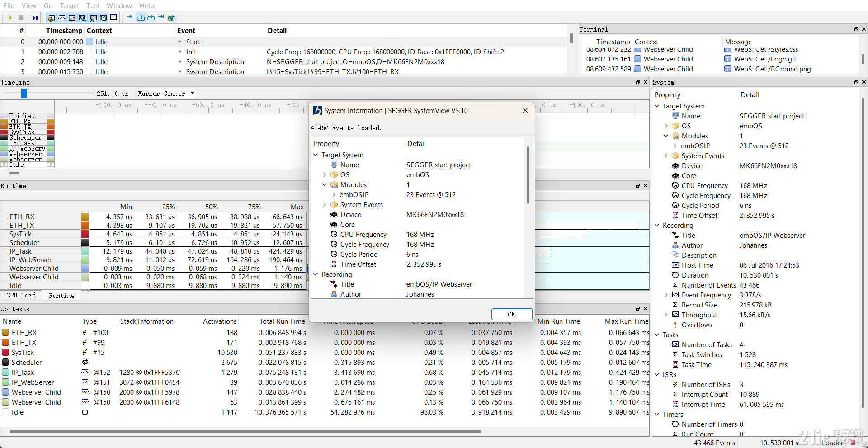Click the go-to-next-event arrow toolbar icon
This screenshot has height=448, width=868.
pos(129,18)
